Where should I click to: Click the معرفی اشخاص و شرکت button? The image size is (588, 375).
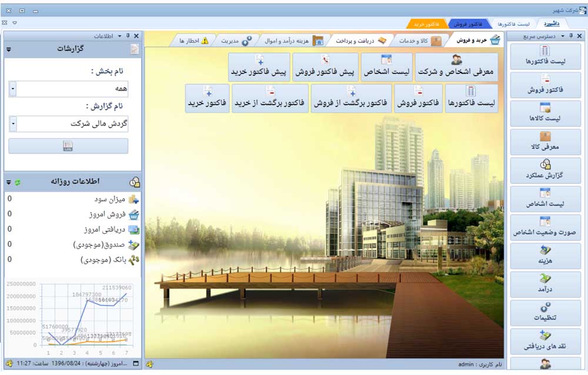(x=456, y=67)
